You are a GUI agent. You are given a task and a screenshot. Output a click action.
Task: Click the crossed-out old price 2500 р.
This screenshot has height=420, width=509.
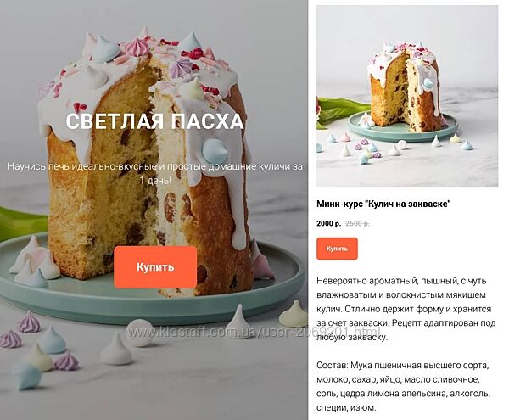pos(357,224)
